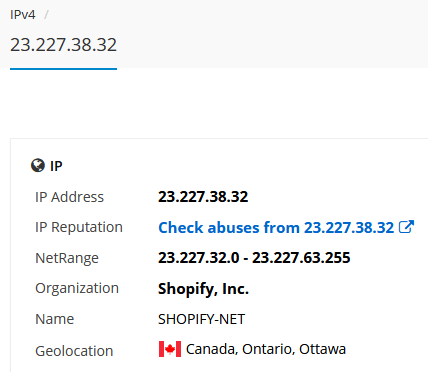
Task: Click the Canada flag icon
Action: click(170, 349)
